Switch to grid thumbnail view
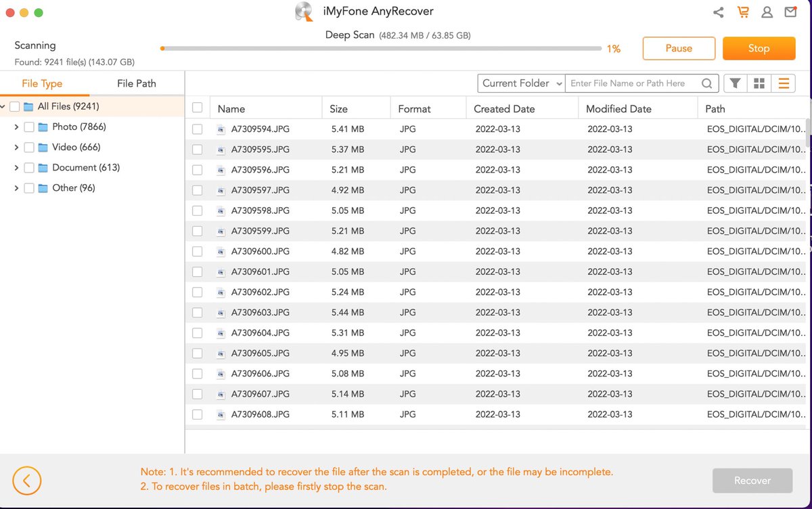Viewport: 812px width, 509px height. 759,83
